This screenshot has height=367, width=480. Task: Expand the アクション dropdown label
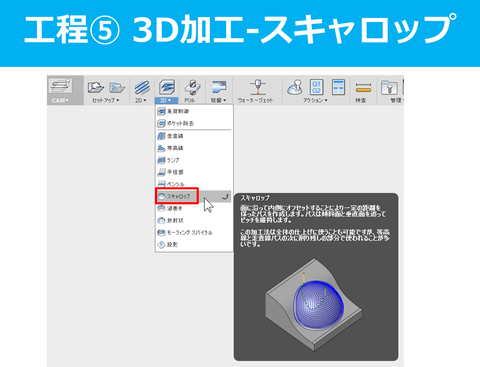pos(315,100)
